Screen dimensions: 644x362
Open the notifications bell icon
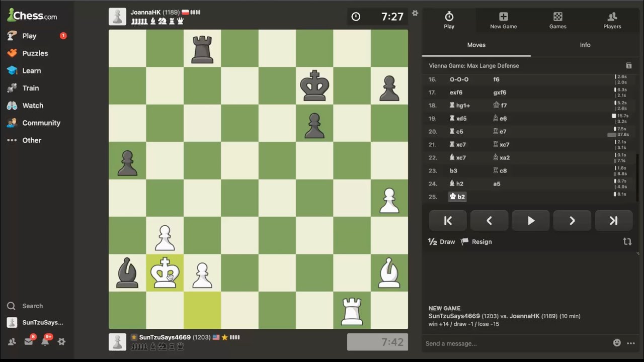pos(45,341)
